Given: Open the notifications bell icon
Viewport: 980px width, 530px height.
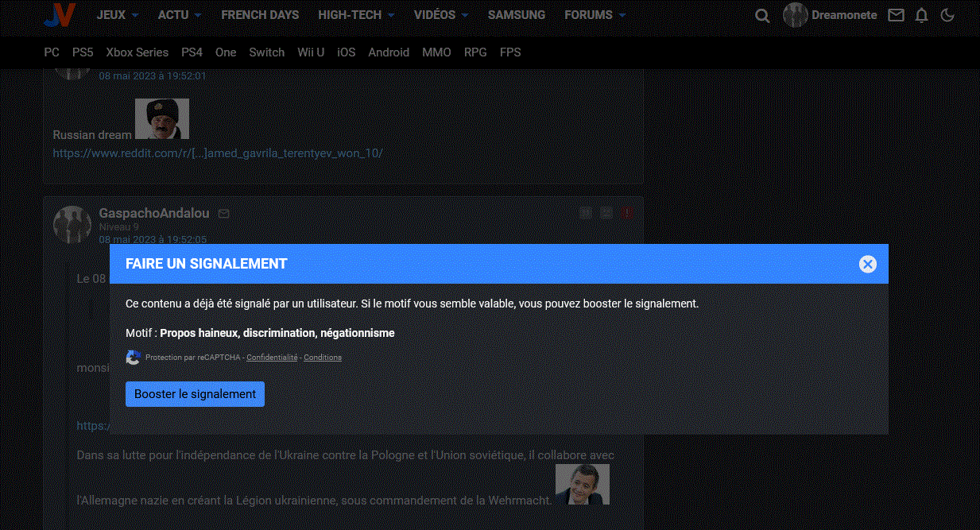Looking at the screenshot, I should 921,15.
